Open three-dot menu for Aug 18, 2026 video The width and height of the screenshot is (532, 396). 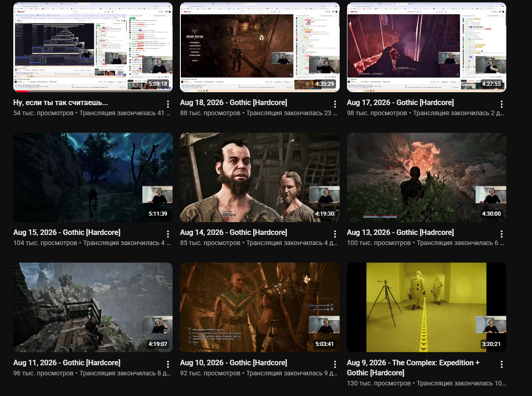pyautogui.click(x=335, y=104)
